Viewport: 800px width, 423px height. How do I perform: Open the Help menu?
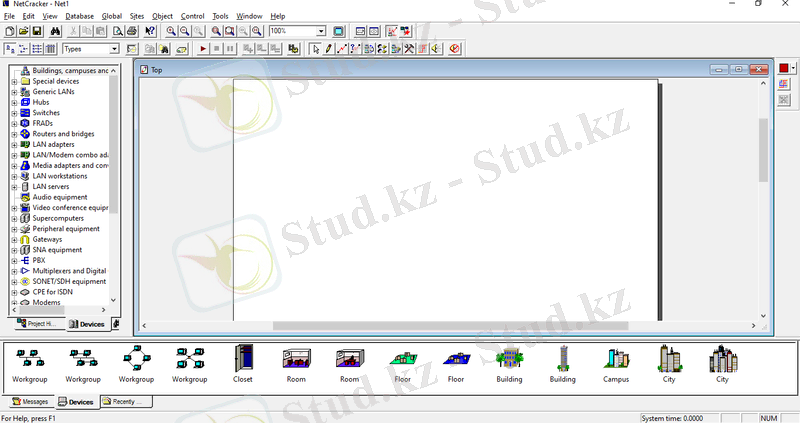(x=278, y=16)
